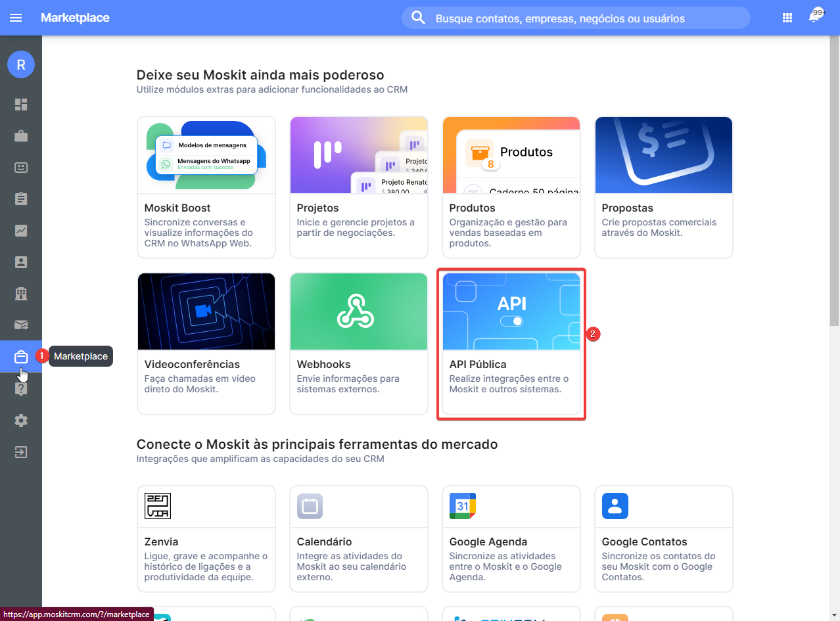Open the API Pública module card

[x=511, y=344]
